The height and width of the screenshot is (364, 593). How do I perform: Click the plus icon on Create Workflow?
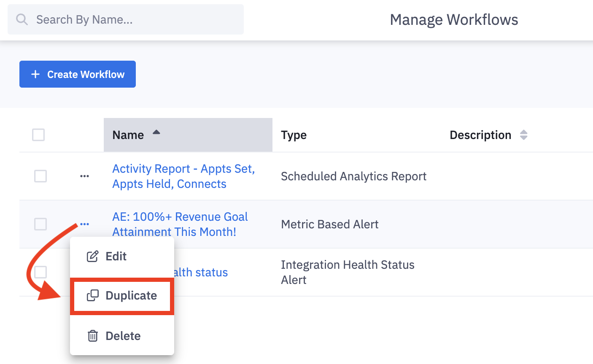tap(35, 74)
